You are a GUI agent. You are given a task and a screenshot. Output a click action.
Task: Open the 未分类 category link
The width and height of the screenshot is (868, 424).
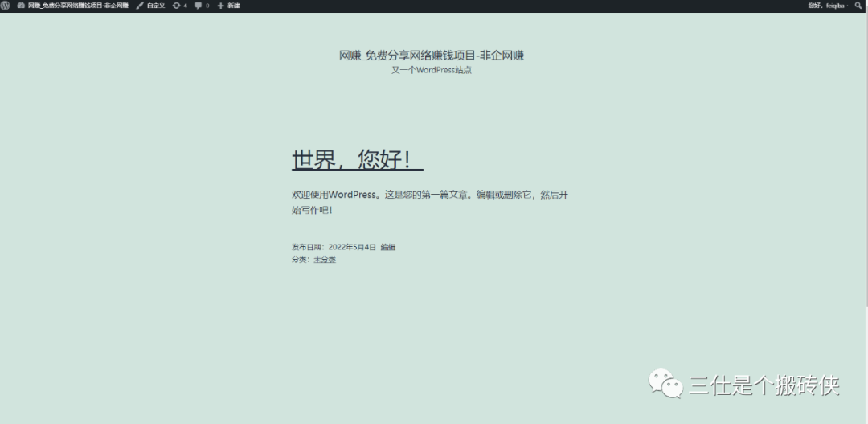(325, 259)
